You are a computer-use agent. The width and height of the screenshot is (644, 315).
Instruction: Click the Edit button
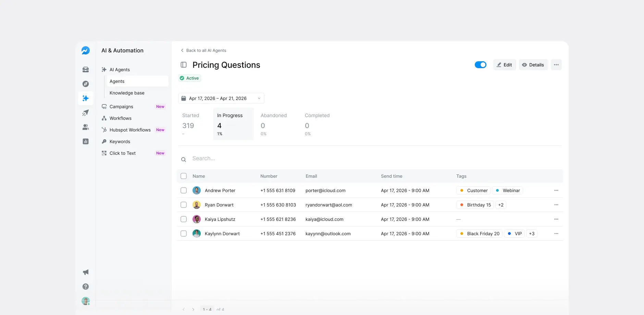coord(505,65)
